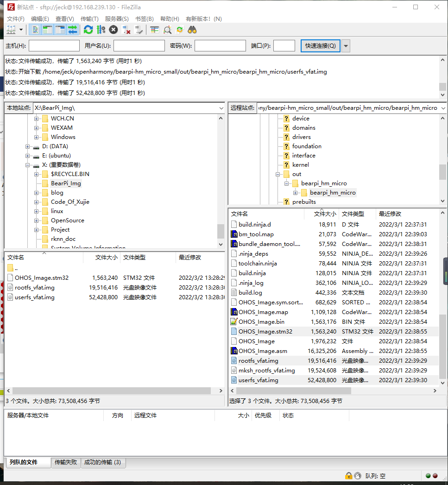Click the speed limit indicator icon
This screenshot has width=448, height=485.
click(358, 476)
